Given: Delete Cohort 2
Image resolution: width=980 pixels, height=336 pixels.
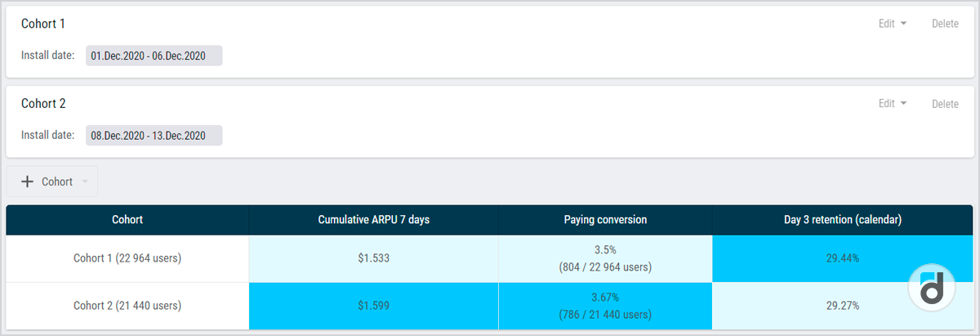Looking at the screenshot, I should tap(945, 104).
